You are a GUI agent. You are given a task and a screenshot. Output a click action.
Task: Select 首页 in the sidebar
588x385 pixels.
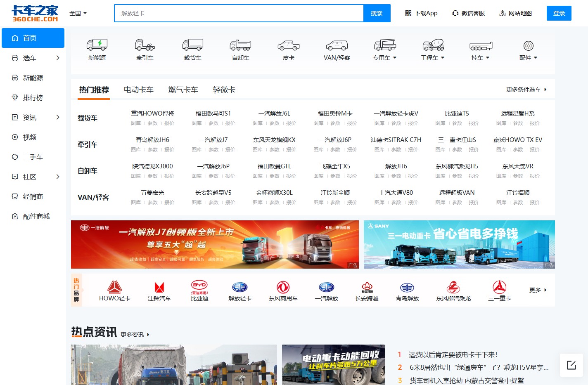[x=33, y=38]
